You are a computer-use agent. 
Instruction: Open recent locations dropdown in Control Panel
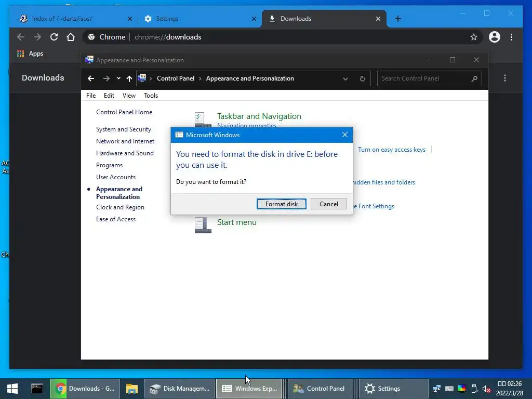[118, 78]
